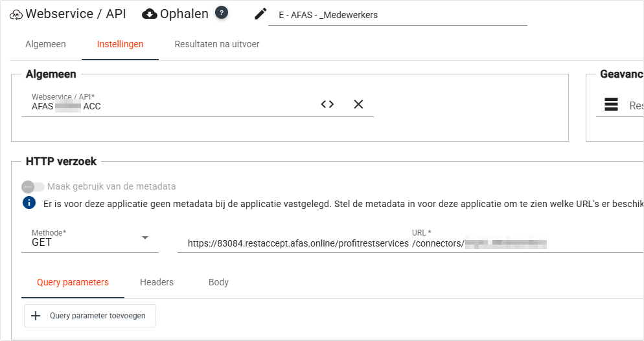Viewport: 644px width, 341px height.
Task: Switch to the Headers tab
Action: pyautogui.click(x=157, y=282)
